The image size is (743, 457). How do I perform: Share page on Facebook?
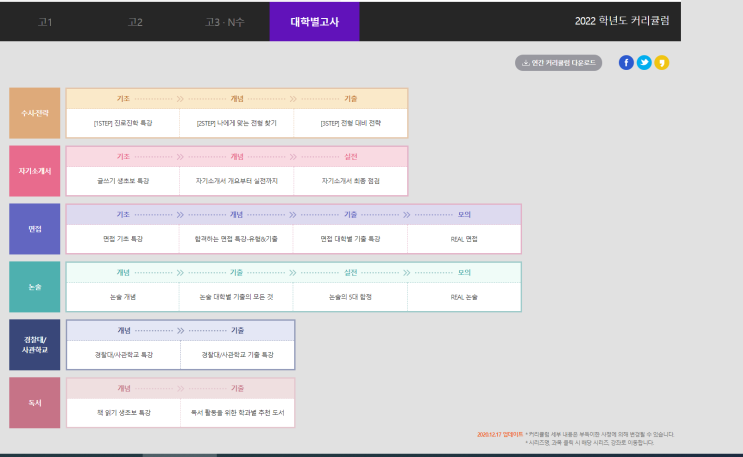click(x=626, y=63)
